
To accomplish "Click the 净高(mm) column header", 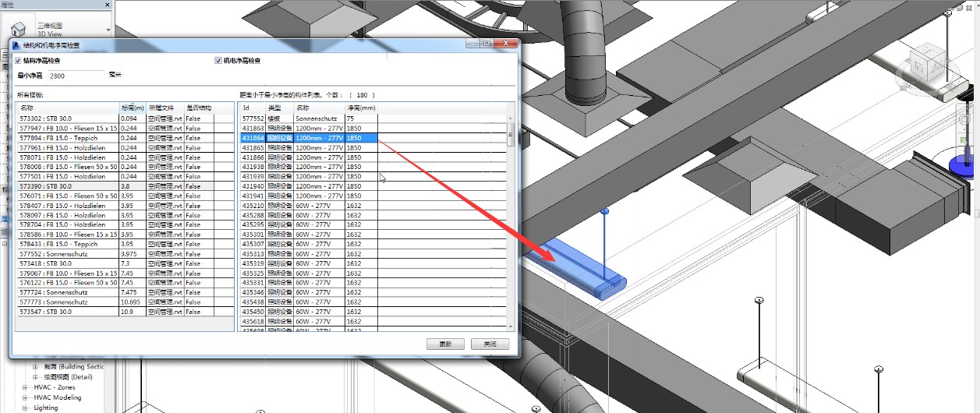I will point(361,108).
